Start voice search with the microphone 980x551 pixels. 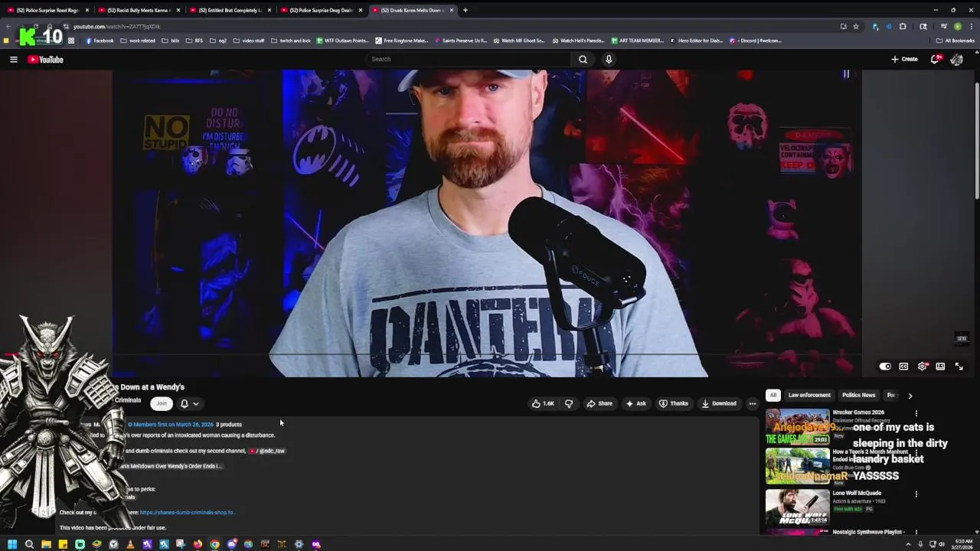click(x=609, y=59)
